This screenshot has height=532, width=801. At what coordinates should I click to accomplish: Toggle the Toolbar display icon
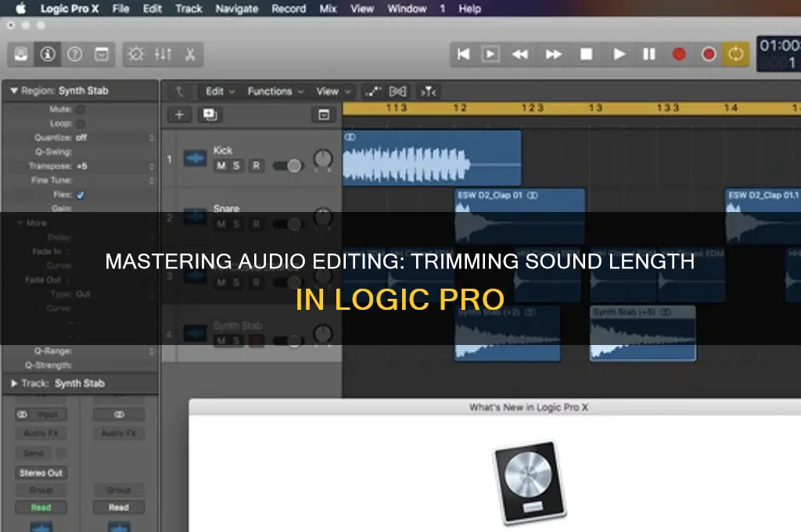click(x=102, y=54)
